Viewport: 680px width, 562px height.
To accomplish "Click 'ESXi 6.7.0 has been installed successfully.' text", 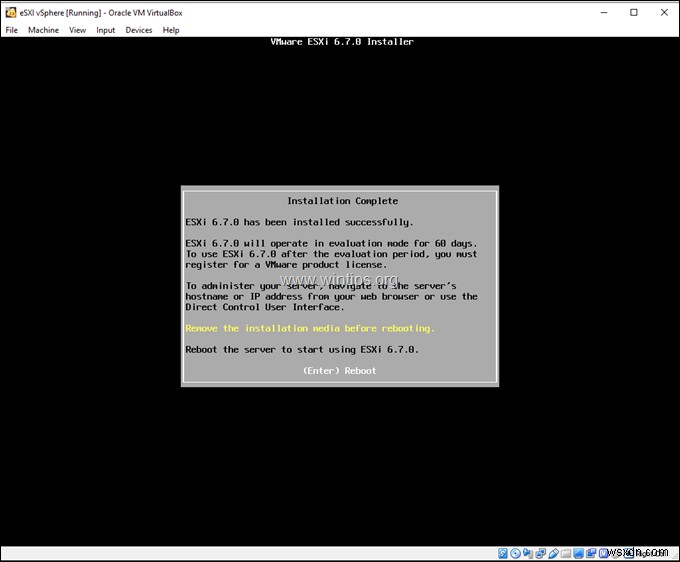I will (x=299, y=222).
